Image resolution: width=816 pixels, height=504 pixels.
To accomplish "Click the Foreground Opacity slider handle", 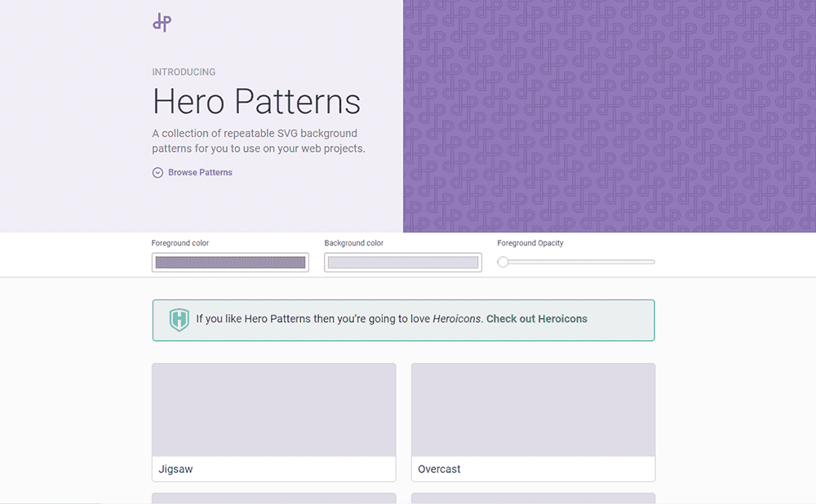I will click(x=504, y=262).
